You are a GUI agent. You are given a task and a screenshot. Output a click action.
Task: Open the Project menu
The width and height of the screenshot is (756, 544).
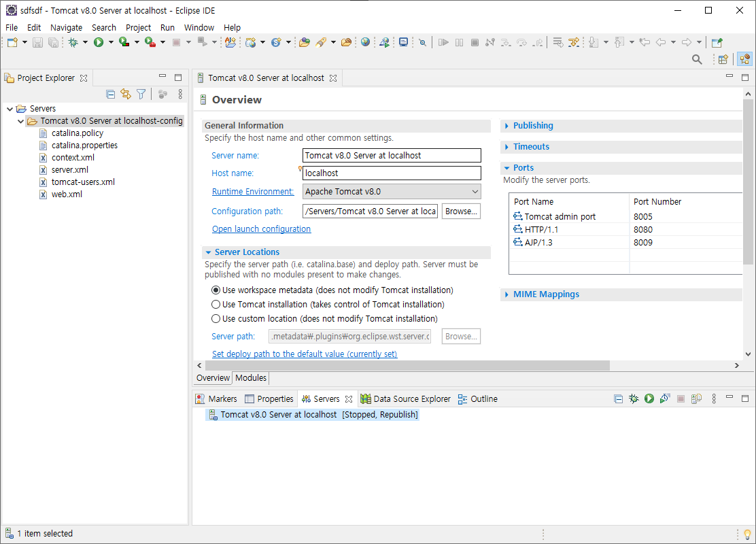pyautogui.click(x=139, y=27)
